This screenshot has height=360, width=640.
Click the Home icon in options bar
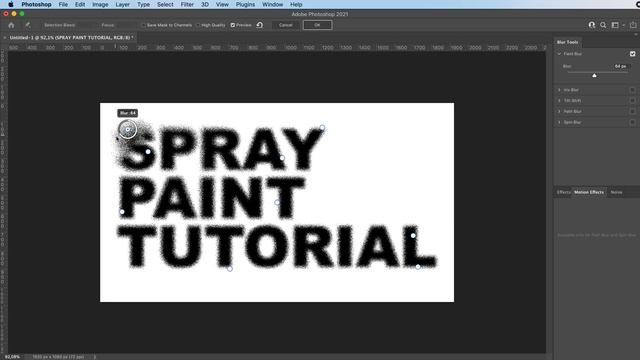(x=11, y=25)
